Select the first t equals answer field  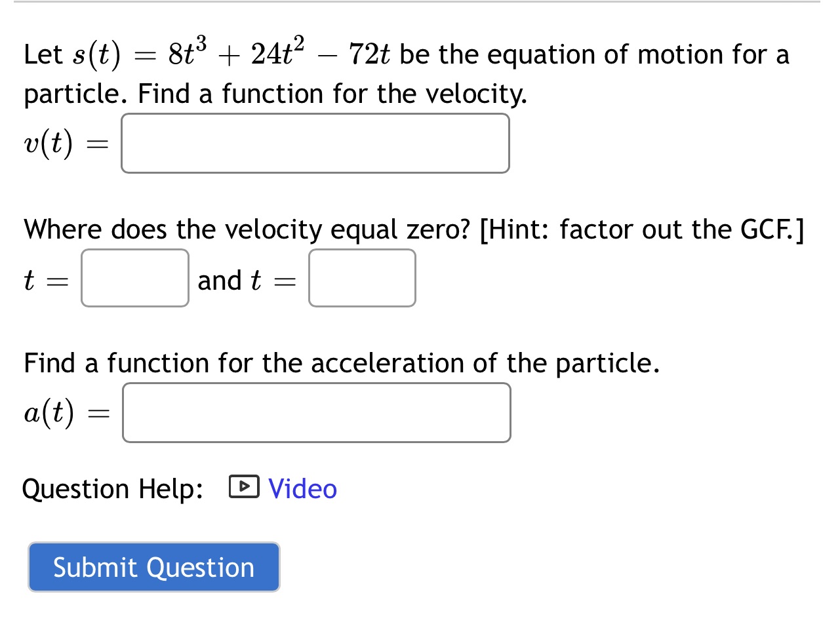click(134, 278)
